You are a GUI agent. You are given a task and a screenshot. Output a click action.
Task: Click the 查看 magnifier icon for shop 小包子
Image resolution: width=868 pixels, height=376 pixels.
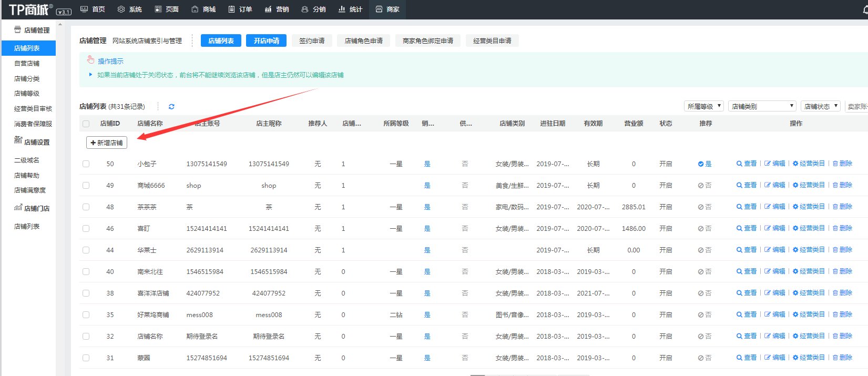(x=739, y=164)
